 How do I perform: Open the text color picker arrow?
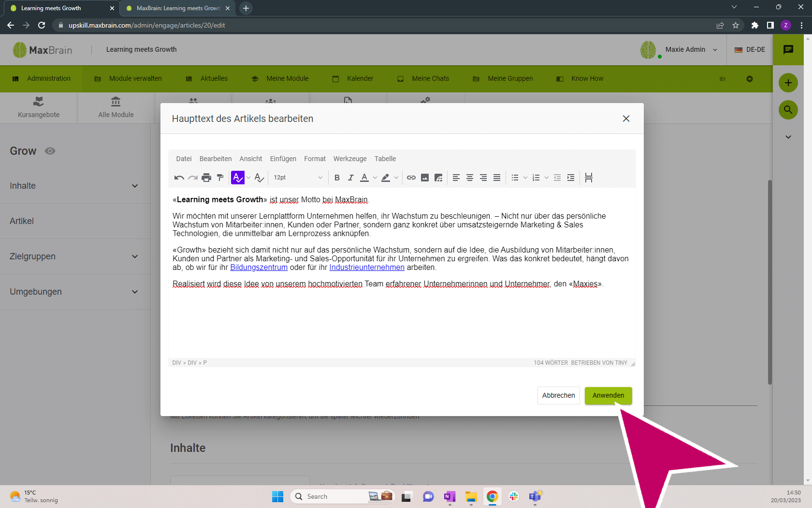375,178
